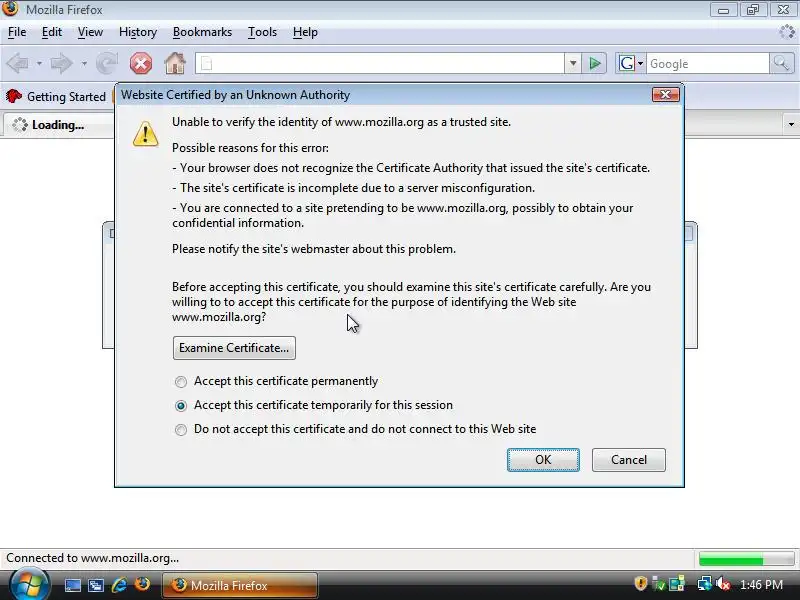This screenshot has height=600, width=800.
Task: Open the Bookmarks menu
Action: (202, 32)
